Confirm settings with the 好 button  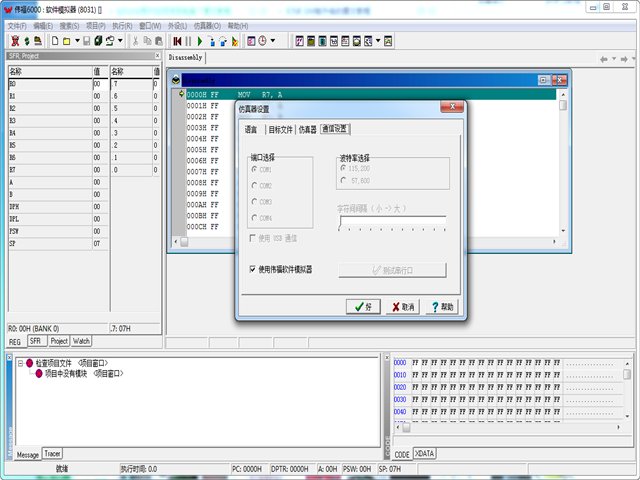[362, 307]
